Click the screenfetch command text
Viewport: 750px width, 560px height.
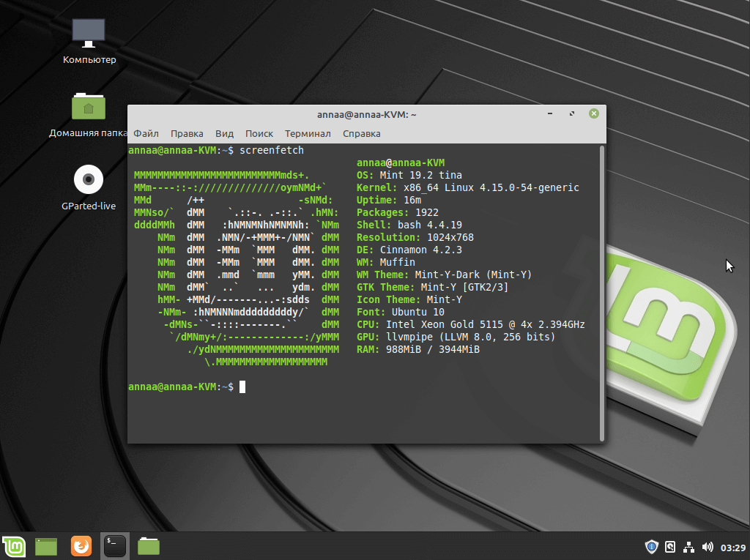pyautogui.click(x=272, y=150)
